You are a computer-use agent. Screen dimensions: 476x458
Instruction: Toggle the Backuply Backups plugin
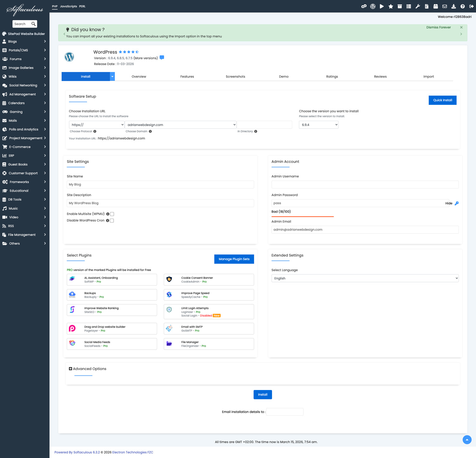pyautogui.click(x=112, y=295)
